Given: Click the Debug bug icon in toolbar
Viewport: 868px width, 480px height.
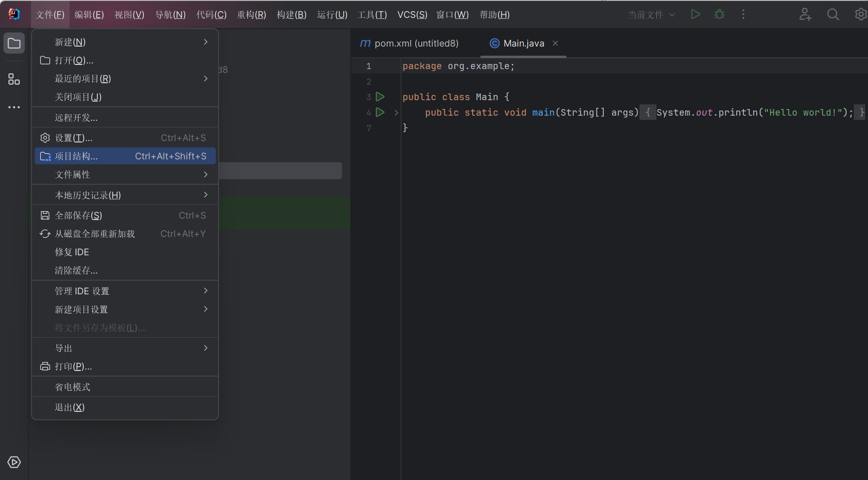Looking at the screenshot, I should tap(719, 14).
